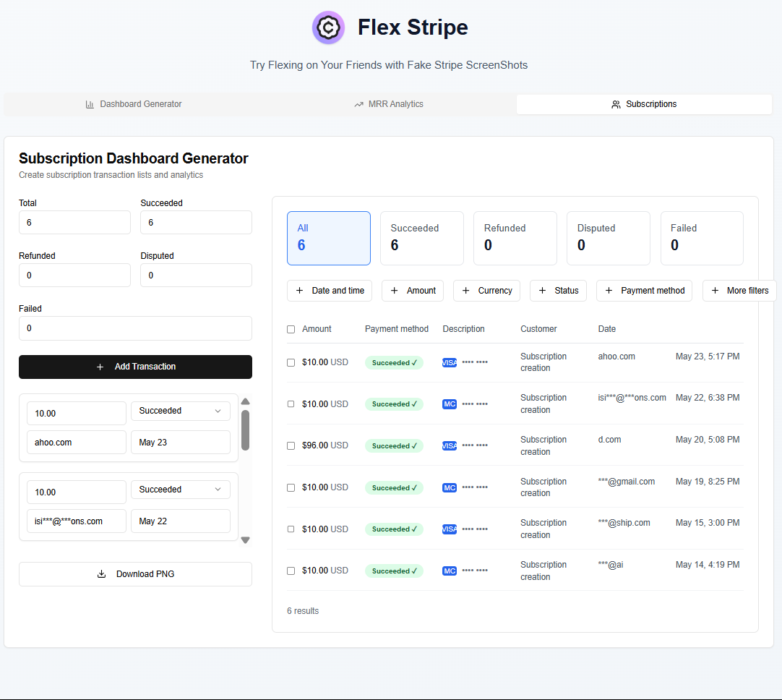Viewport: 782px width, 700px height.
Task: Click the Flex Stripe logo icon
Action: (328, 27)
